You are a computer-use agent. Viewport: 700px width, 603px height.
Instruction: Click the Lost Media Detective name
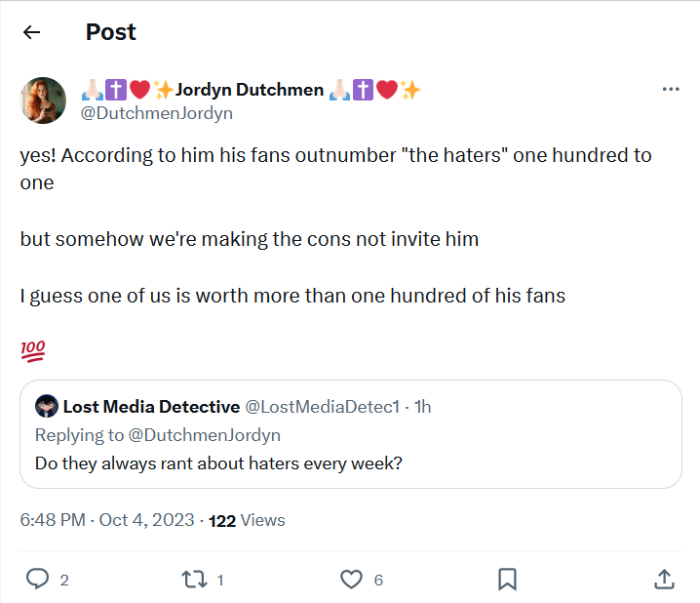click(x=151, y=407)
